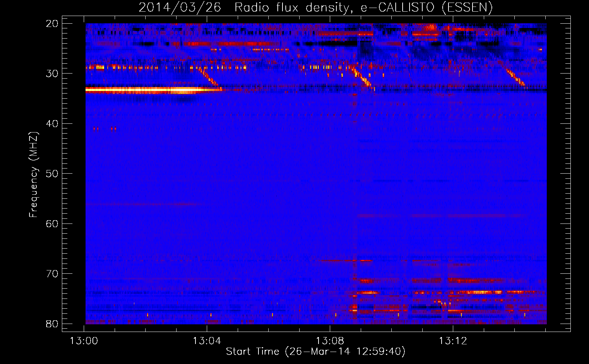This screenshot has width=589, height=364.
Task: Click the 13:04 time tick label
Action: coord(207,341)
